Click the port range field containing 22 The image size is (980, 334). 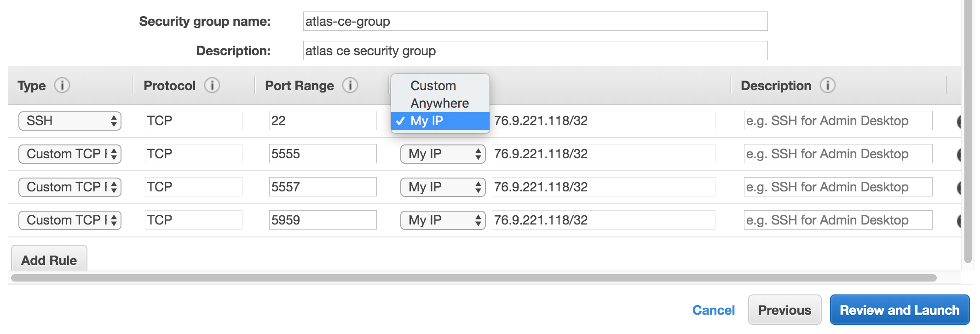pyautogui.click(x=323, y=121)
